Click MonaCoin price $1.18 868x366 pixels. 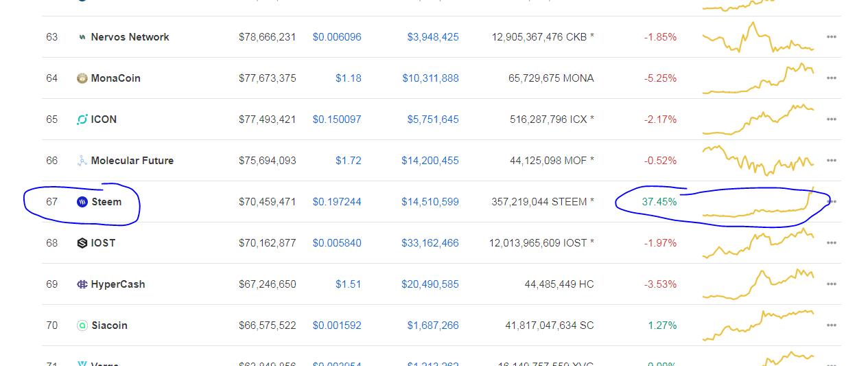pyautogui.click(x=349, y=78)
